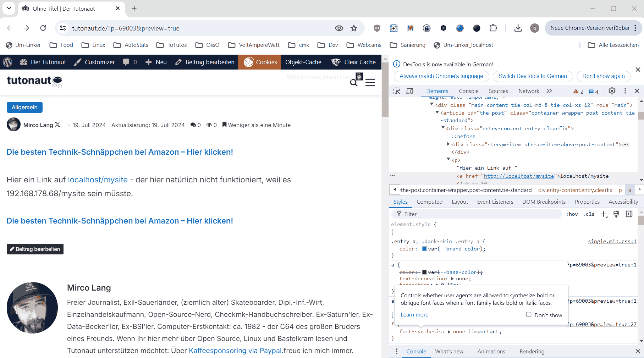This screenshot has width=644, height=358.
Task: Open the Computed styles tab
Action: tap(429, 202)
